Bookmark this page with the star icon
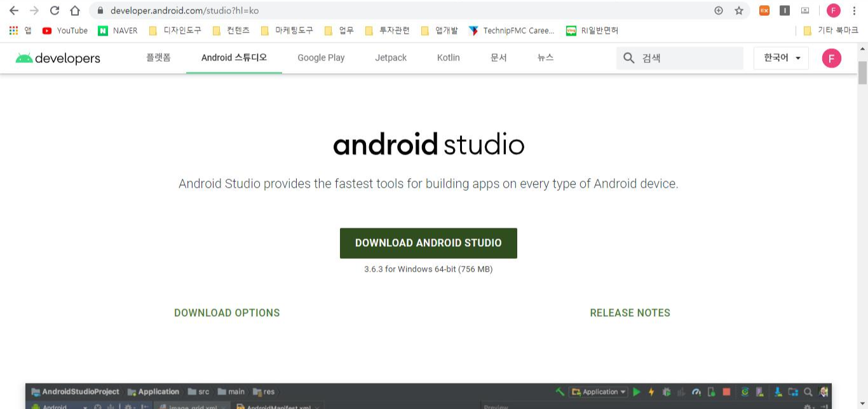The image size is (868, 409). [x=739, y=10]
